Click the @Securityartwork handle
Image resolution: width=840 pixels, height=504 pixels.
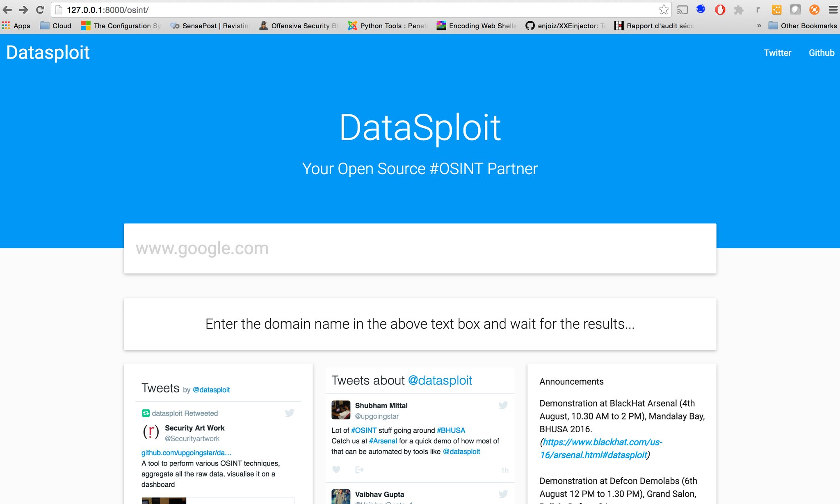192,438
